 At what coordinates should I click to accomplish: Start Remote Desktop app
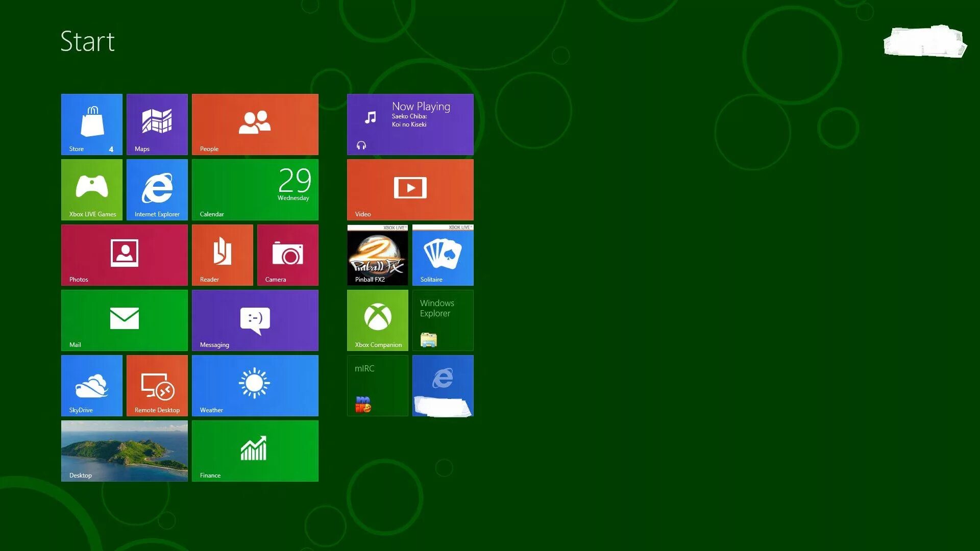point(157,385)
